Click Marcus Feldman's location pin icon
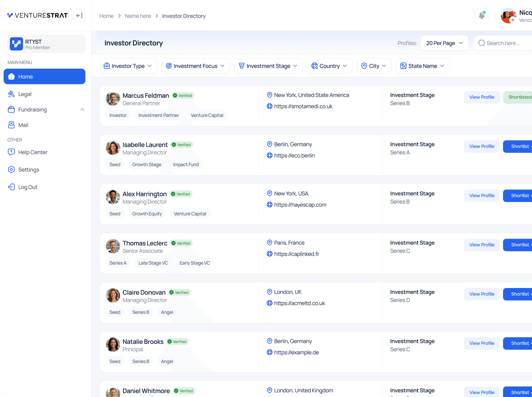 tap(269, 95)
